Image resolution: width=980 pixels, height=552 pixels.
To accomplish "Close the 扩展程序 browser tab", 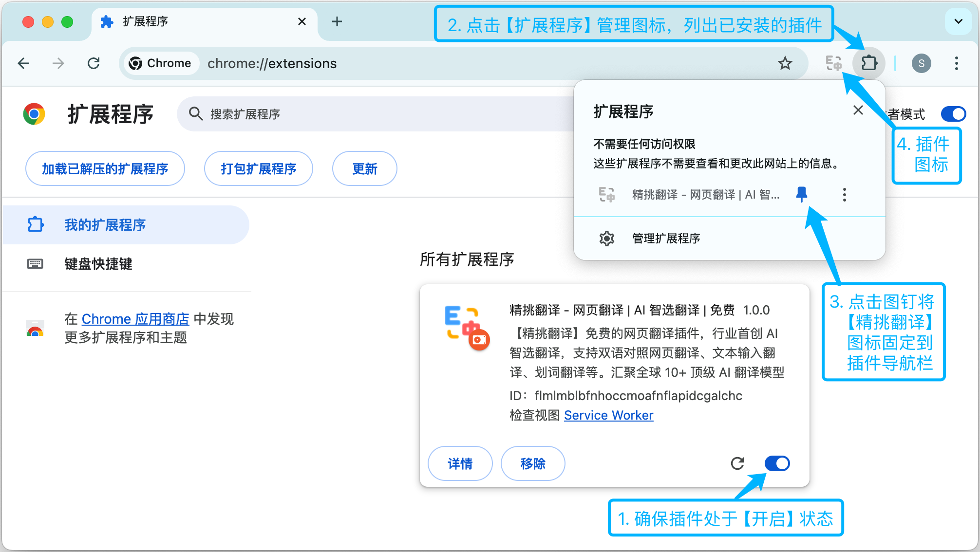I will point(302,21).
